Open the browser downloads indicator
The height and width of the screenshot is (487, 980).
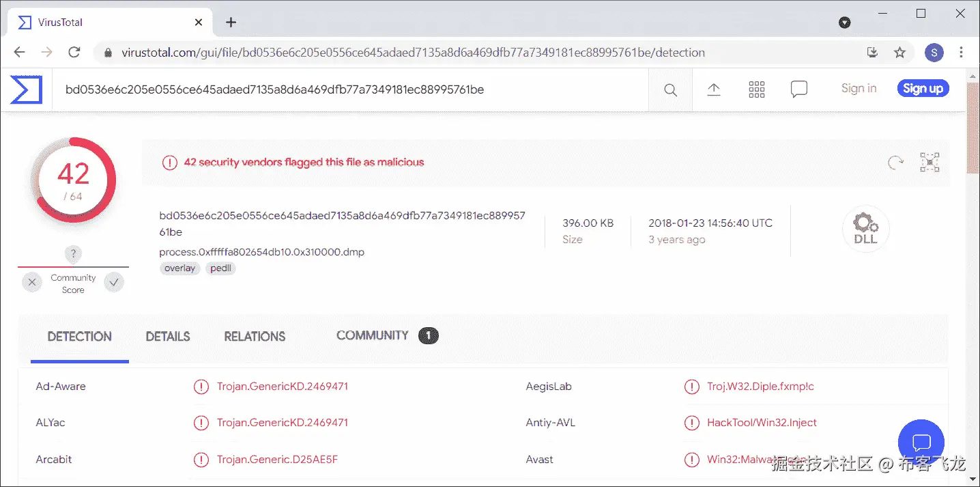point(872,52)
